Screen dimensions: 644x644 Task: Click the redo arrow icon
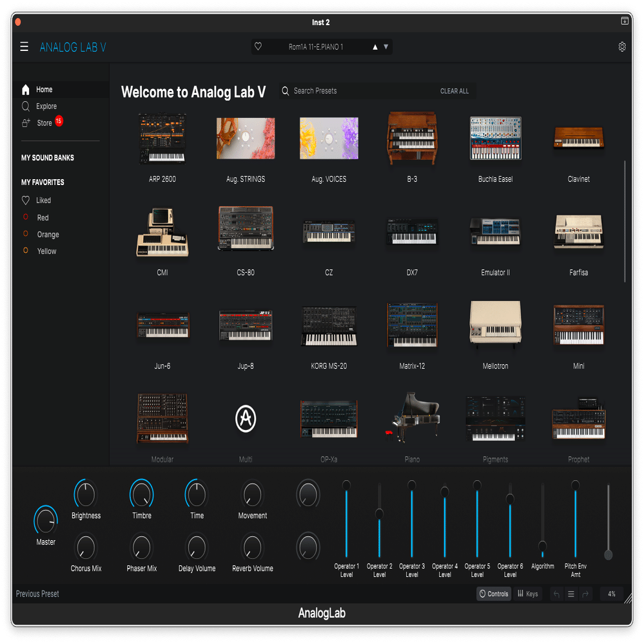pos(585,594)
